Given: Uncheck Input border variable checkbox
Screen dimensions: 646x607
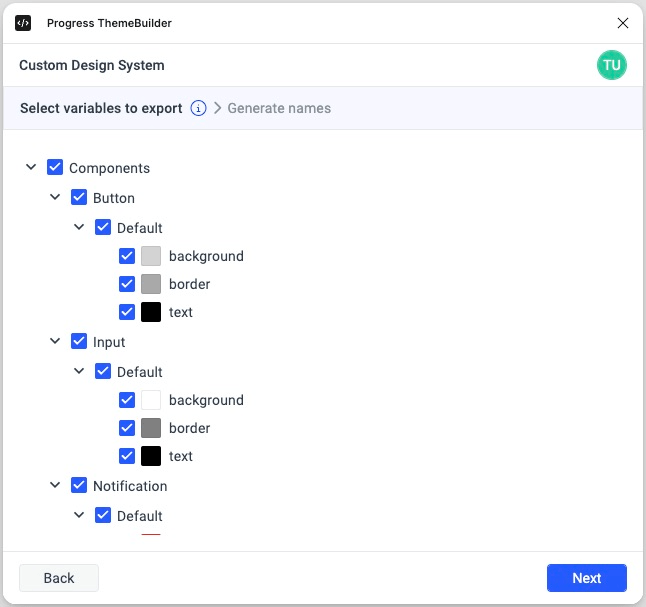Looking at the screenshot, I should (127, 428).
